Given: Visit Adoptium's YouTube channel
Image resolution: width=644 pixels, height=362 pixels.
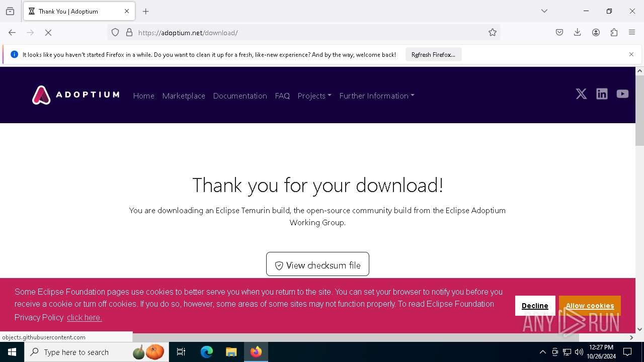Looking at the screenshot, I should pyautogui.click(x=622, y=94).
